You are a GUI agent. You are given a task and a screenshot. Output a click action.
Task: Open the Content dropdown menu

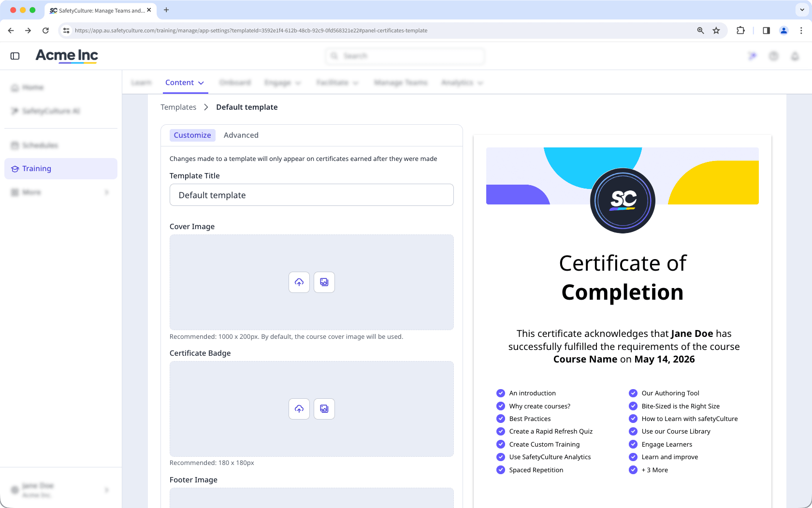click(185, 83)
